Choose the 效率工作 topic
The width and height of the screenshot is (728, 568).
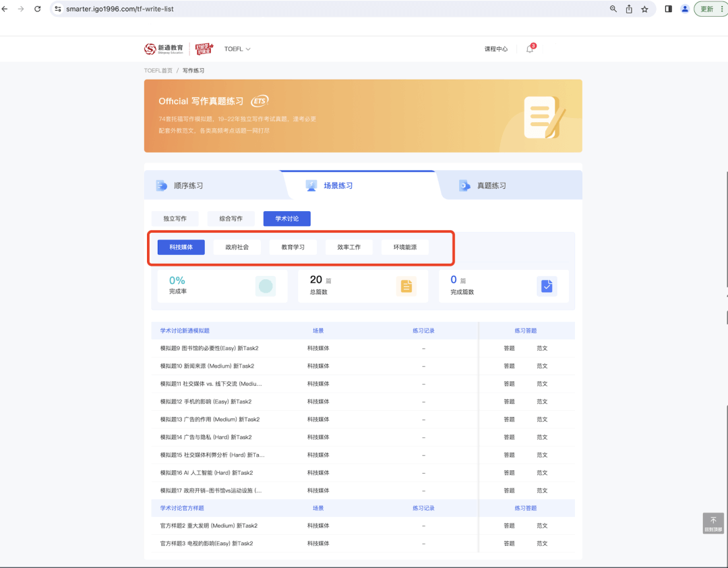[x=348, y=248]
